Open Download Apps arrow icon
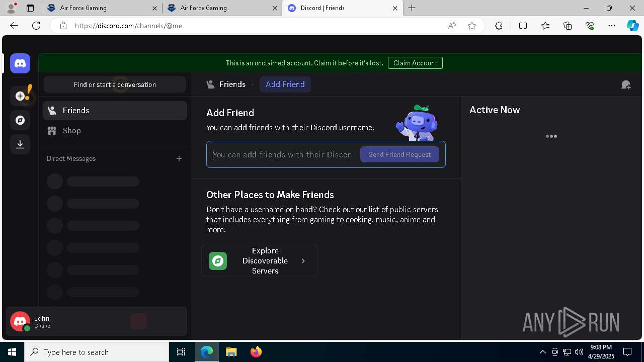This screenshot has height=362, width=644. [20, 144]
